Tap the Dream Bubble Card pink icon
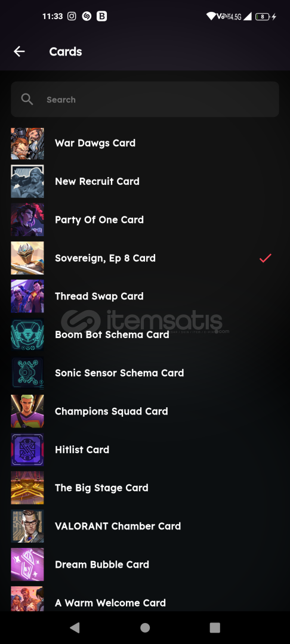Viewport: 290px width, 644px height. [27, 564]
